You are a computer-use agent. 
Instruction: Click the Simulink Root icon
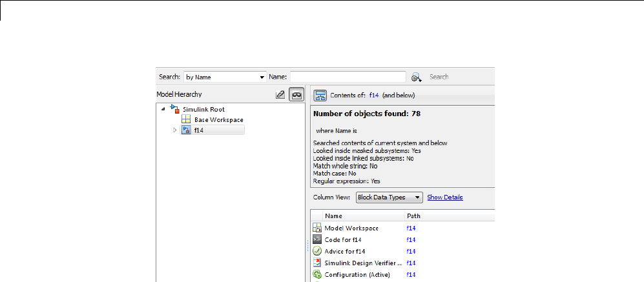coord(175,109)
